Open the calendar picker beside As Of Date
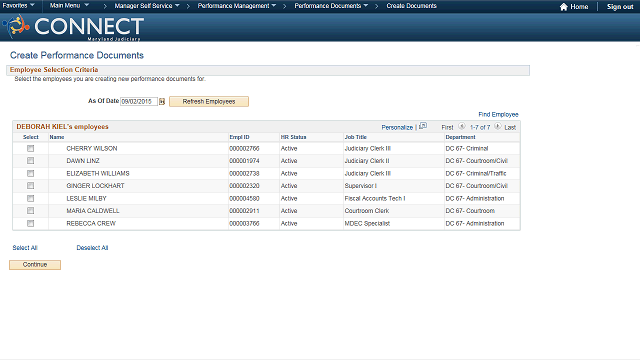 click(162, 102)
